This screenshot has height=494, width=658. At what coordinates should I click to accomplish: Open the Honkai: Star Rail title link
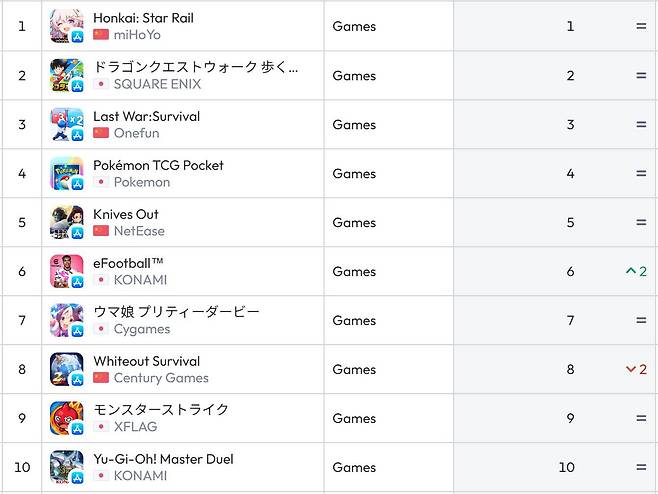tap(143, 18)
